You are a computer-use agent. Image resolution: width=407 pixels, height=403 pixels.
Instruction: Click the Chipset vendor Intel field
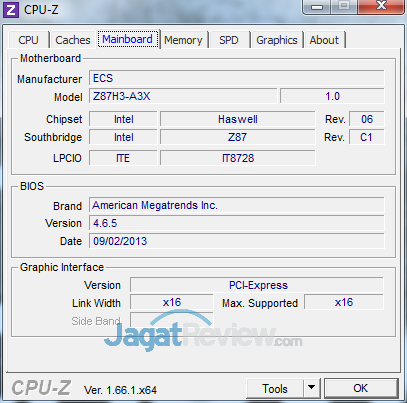tap(123, 119)
